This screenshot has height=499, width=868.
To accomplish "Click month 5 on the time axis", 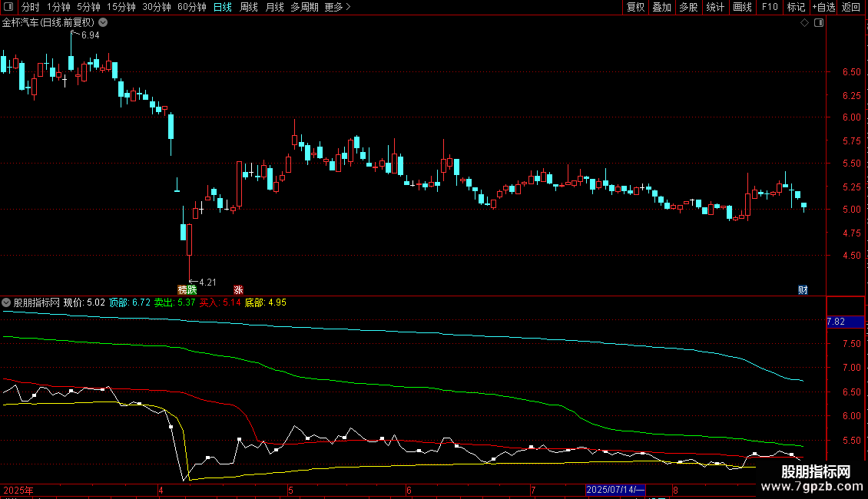I will pyautogui.click(x=290, y=490).
